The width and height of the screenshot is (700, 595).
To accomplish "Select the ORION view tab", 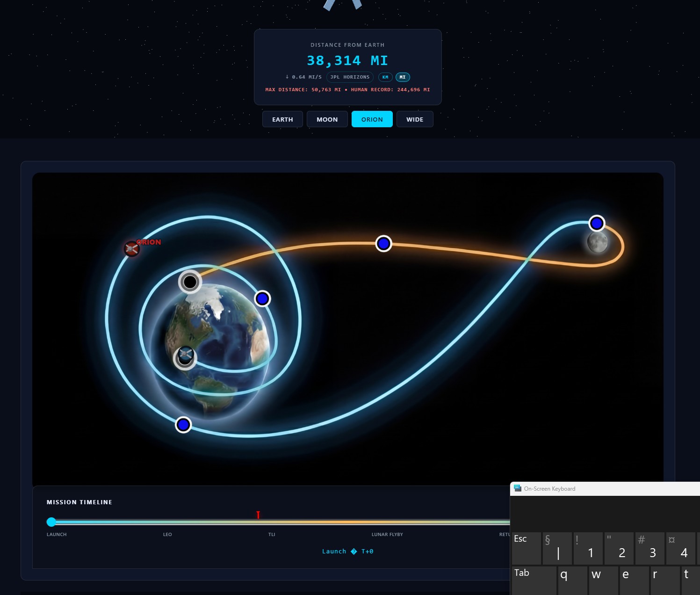I will pos(372,119).
